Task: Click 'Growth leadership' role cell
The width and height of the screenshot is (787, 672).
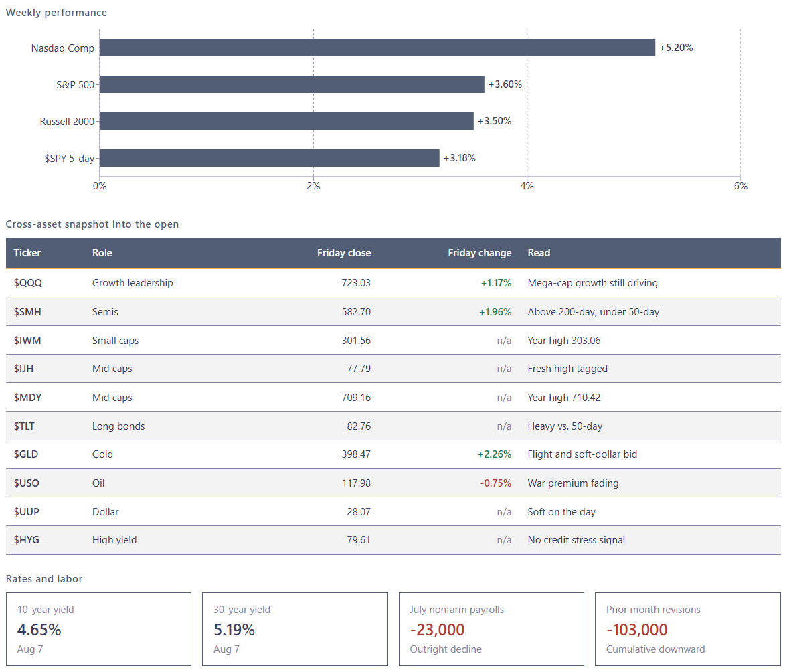Action: 133,283
